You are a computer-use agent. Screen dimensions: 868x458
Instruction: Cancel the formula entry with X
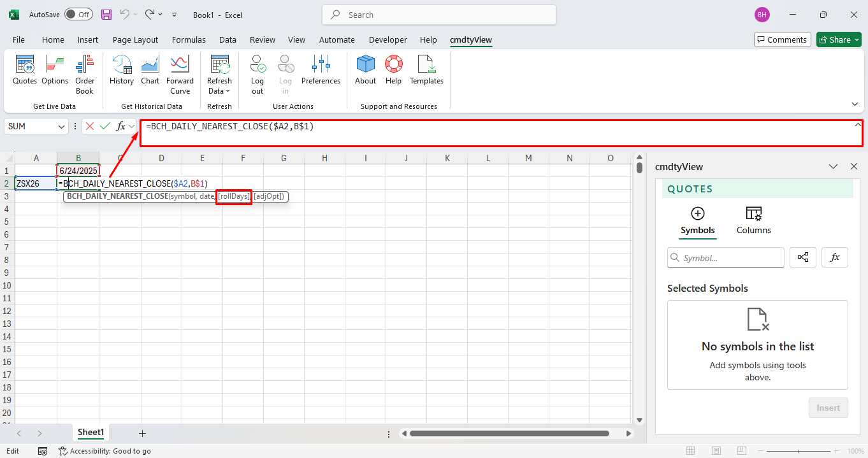[90, 126]
